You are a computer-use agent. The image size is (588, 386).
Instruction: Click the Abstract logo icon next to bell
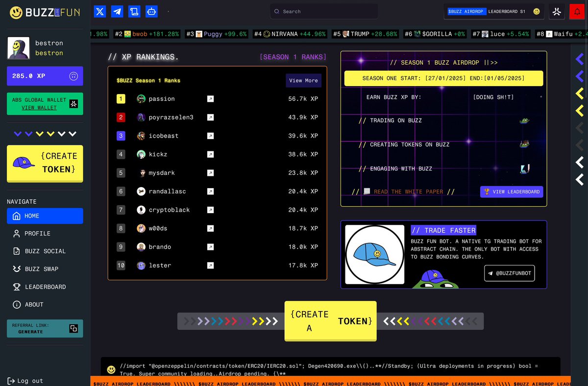pyautogui.click(x=556, y=11)
